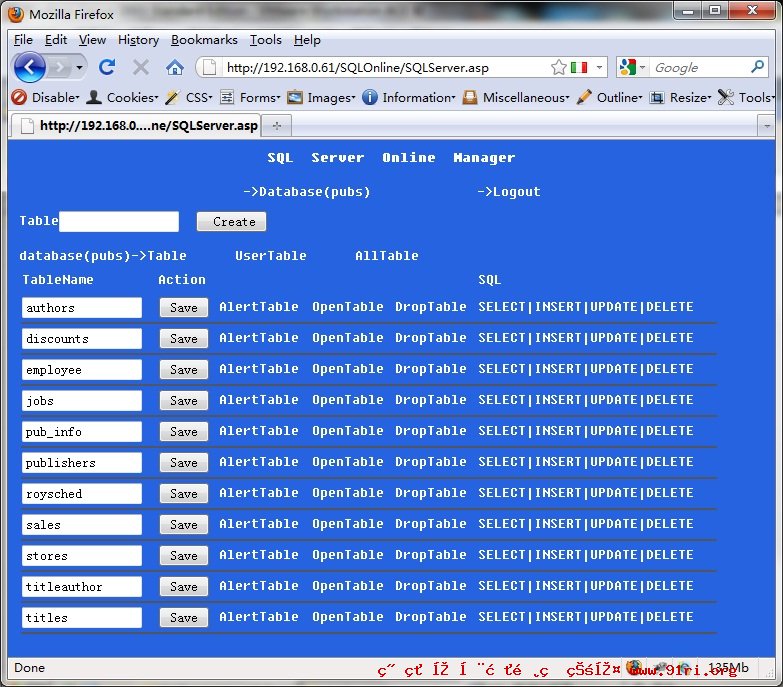
Task: Open the list all tabs dropdown
Action: (767, 126)
